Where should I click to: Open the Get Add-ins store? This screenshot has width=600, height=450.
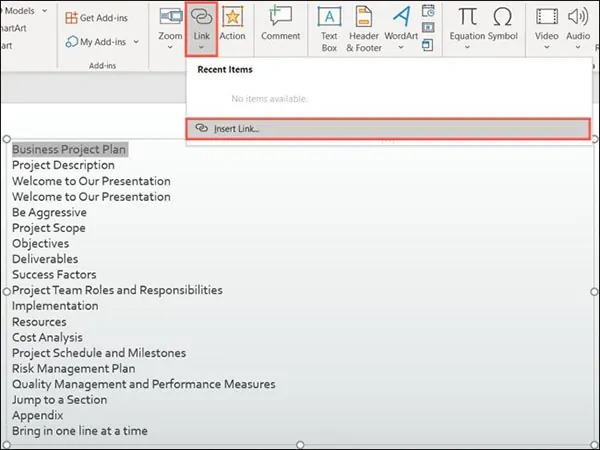(x=96, y=18)
